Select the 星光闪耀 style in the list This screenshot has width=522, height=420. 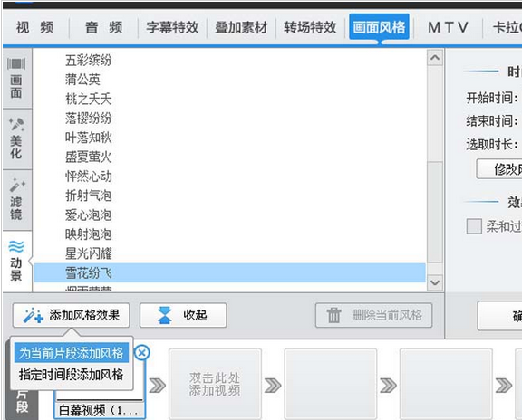tap(229, 253)
